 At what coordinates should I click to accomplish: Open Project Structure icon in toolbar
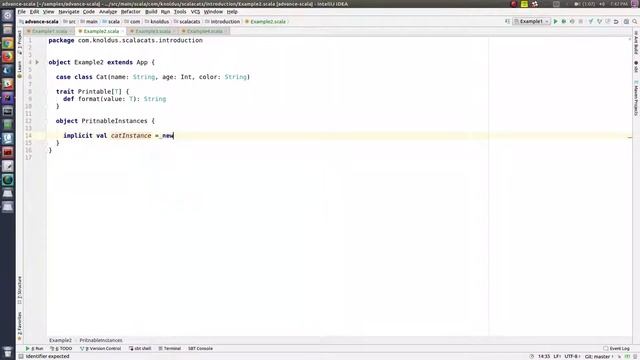[x=626, y=22]
